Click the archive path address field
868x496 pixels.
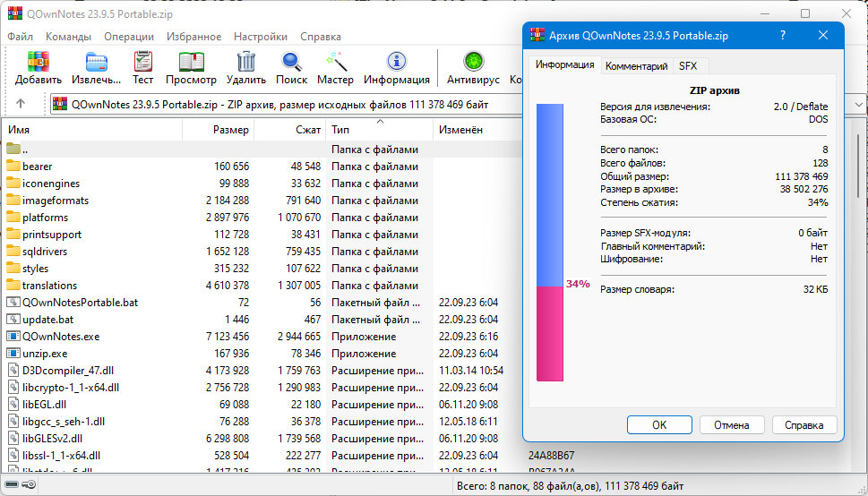285,104
